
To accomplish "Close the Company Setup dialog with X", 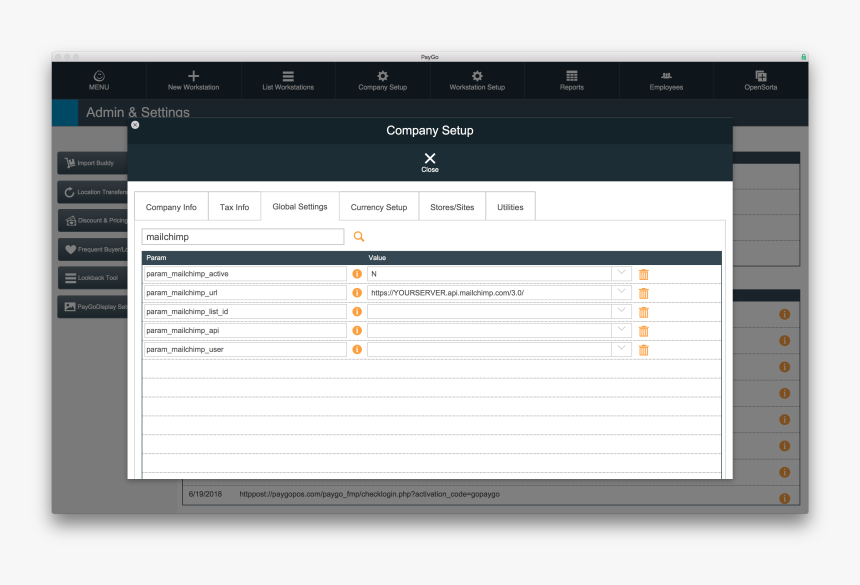I will click(x=430, y=161).
